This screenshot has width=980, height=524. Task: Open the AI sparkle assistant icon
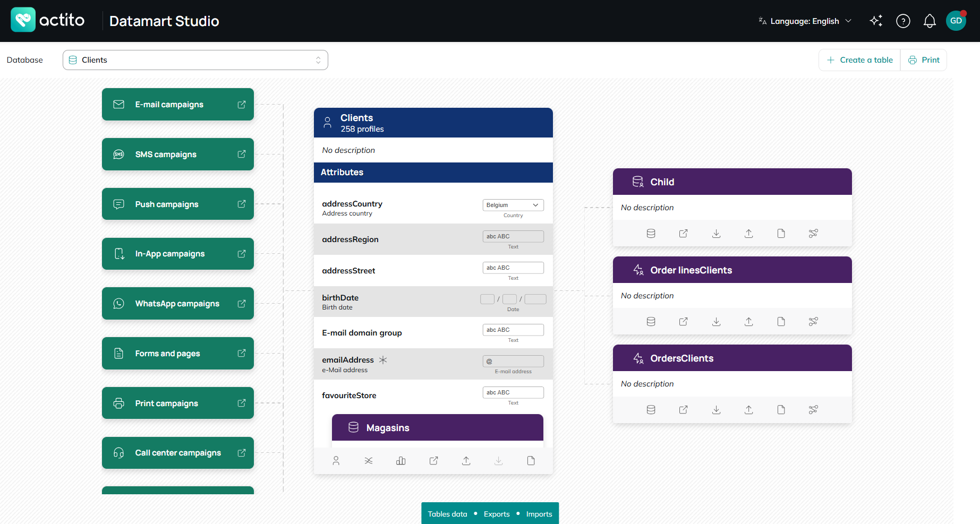tap(876, 21)
